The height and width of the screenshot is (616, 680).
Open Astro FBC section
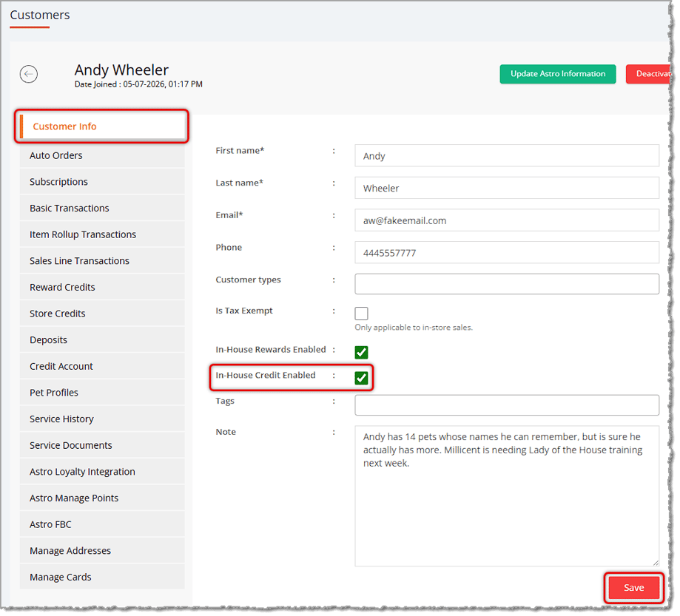pos(102,524)
